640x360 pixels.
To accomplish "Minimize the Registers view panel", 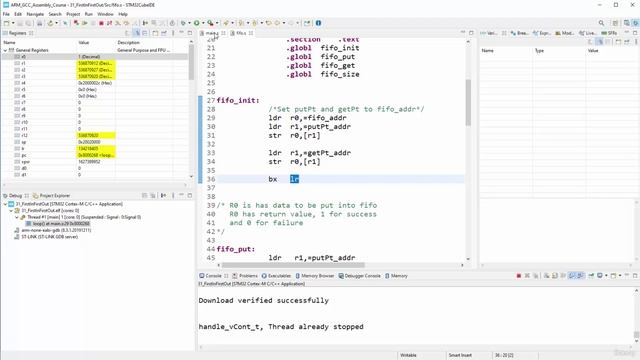I will tap(181, 33).
